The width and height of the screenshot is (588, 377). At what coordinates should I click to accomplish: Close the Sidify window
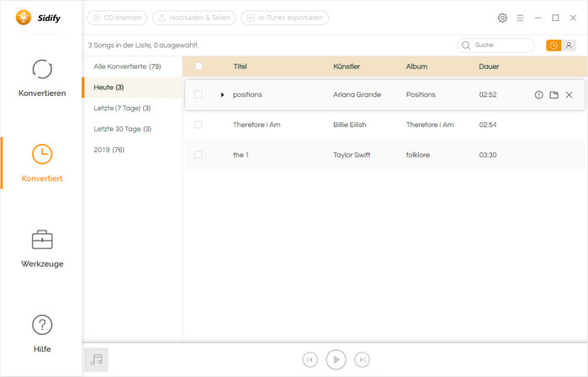pos(573,18)
